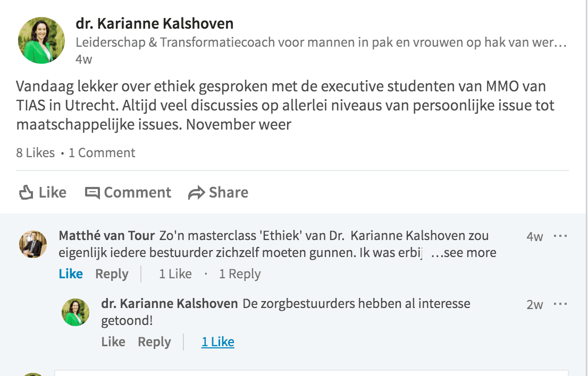
Task: Expand comment with "see more"
Action: [x=463, y=253]
